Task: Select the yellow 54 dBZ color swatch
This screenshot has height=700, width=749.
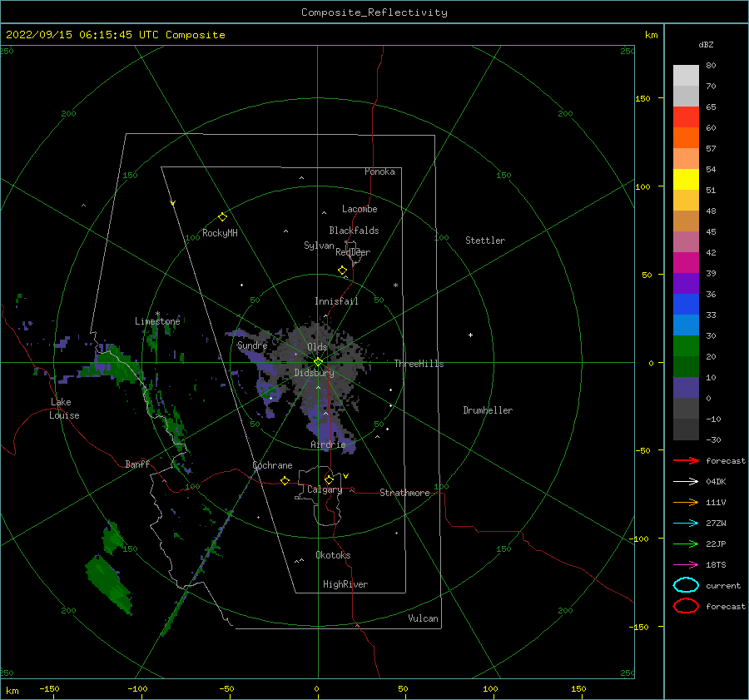Action: pyautogui.click(x=686, y=179)
